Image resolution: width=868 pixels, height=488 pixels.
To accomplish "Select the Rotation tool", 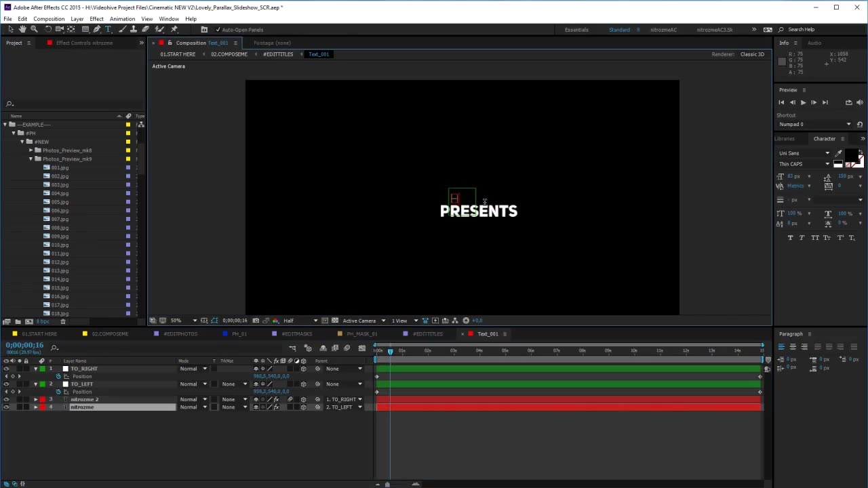I will tap(47, 29).
